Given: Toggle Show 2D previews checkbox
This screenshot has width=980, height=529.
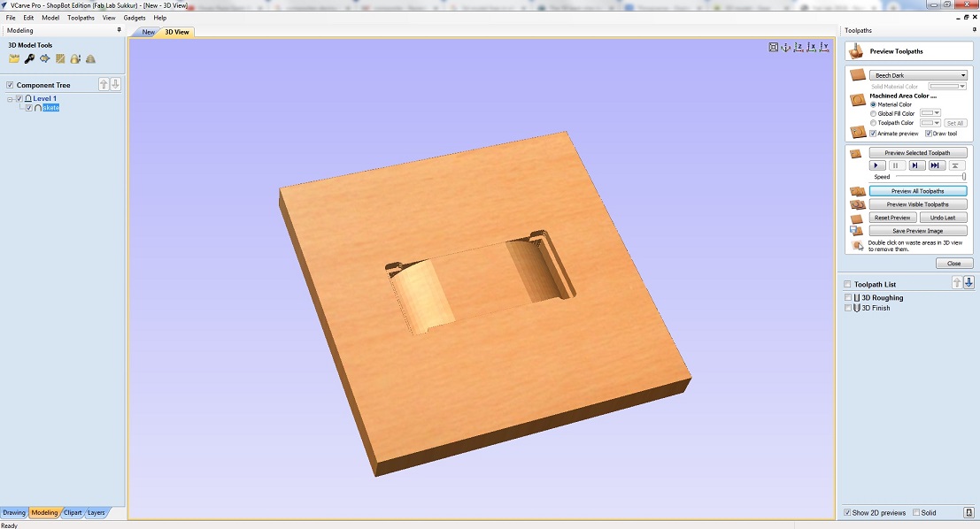Looking at the screenshot, I should click(847, 513).
